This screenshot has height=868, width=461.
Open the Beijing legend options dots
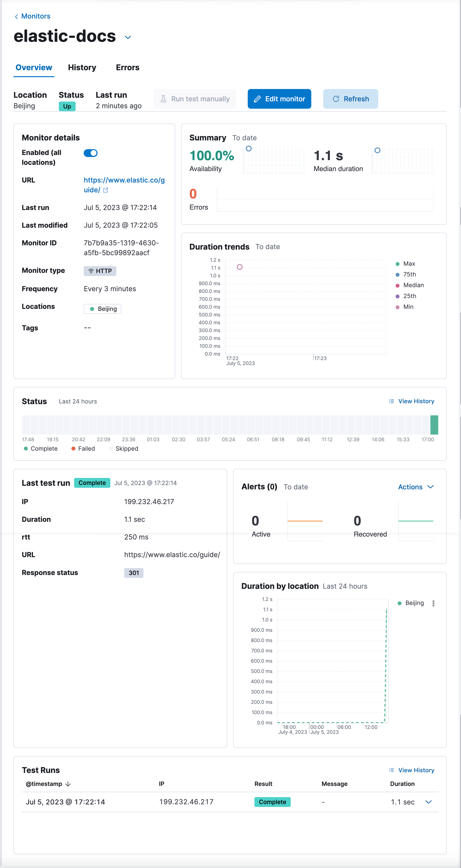433,603
